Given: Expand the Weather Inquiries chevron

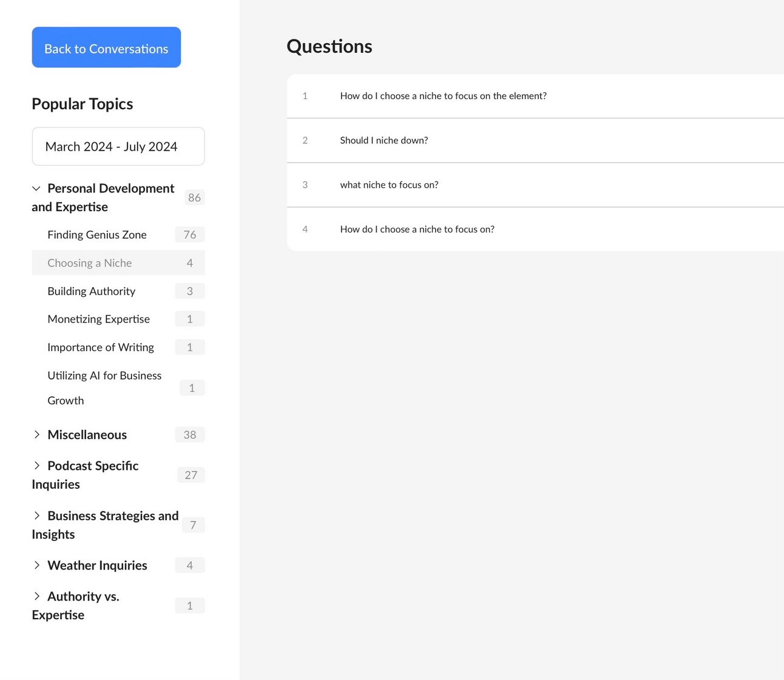Looking at the screenshot, I should click(37, 565).
